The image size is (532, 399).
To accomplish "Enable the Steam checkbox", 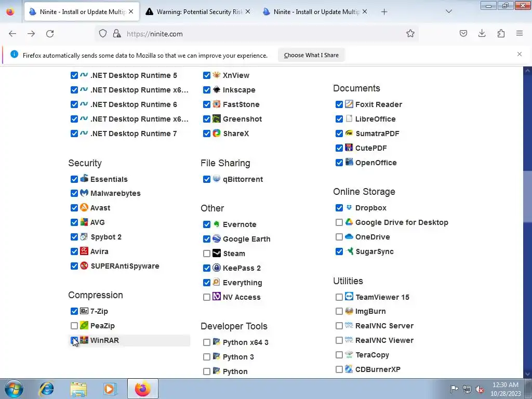I will (x=207, y=254).
